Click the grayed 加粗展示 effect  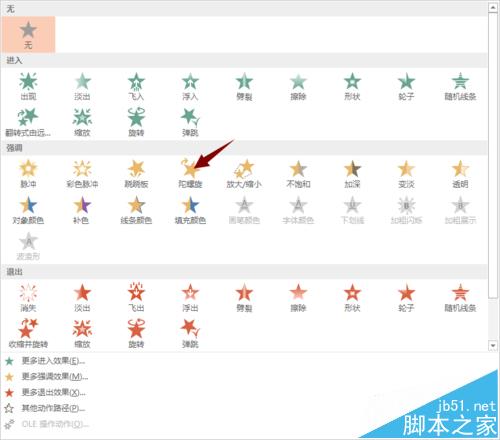coord(460,210)
